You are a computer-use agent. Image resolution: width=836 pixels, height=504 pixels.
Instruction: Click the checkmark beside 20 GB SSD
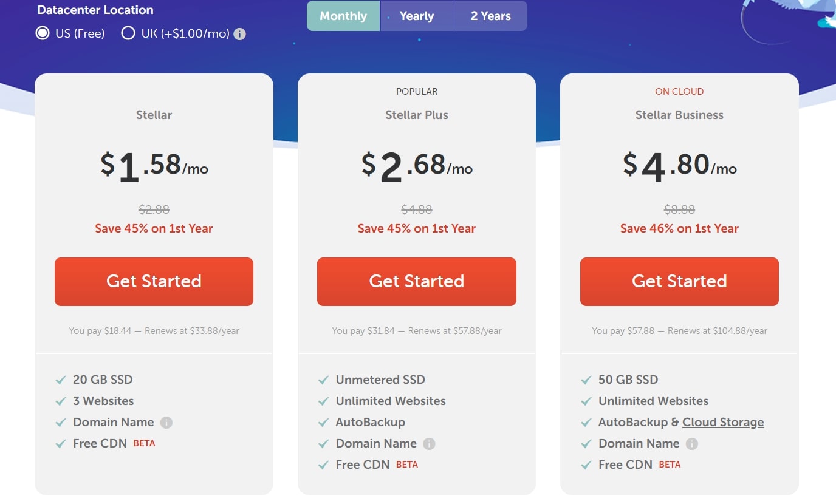pos(61,380)
